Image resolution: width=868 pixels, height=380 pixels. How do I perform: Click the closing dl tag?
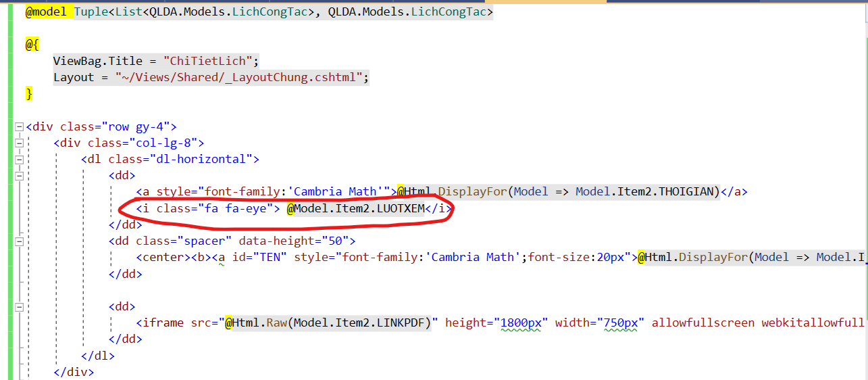(98, 356)
